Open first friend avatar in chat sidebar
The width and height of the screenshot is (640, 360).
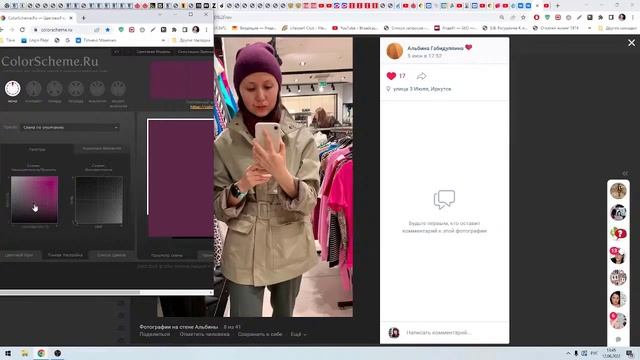[618, 191]
